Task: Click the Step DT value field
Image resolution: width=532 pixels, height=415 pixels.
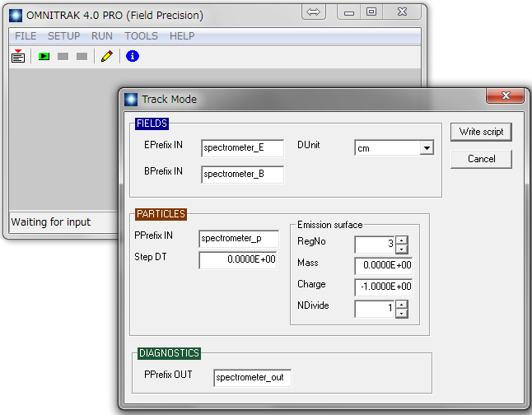Action: pyautogui.click(x=238, y=260)
